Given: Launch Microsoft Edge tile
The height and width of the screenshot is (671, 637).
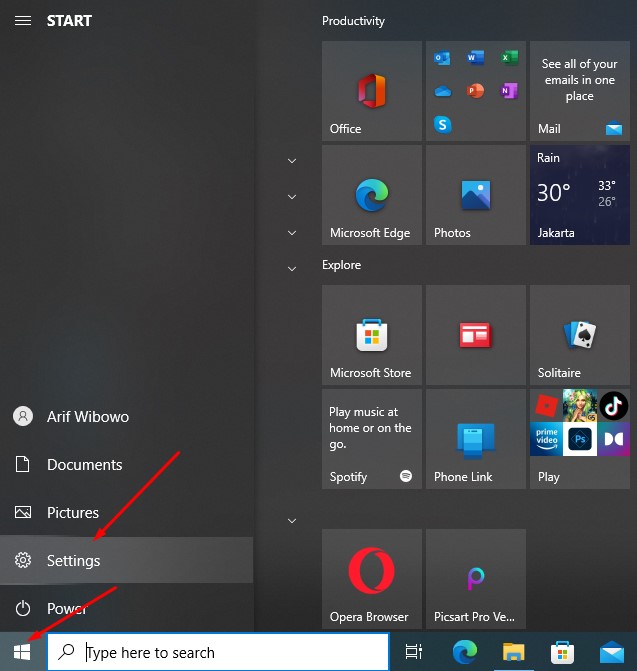Looking at the screenshot, I should [371, 195].
